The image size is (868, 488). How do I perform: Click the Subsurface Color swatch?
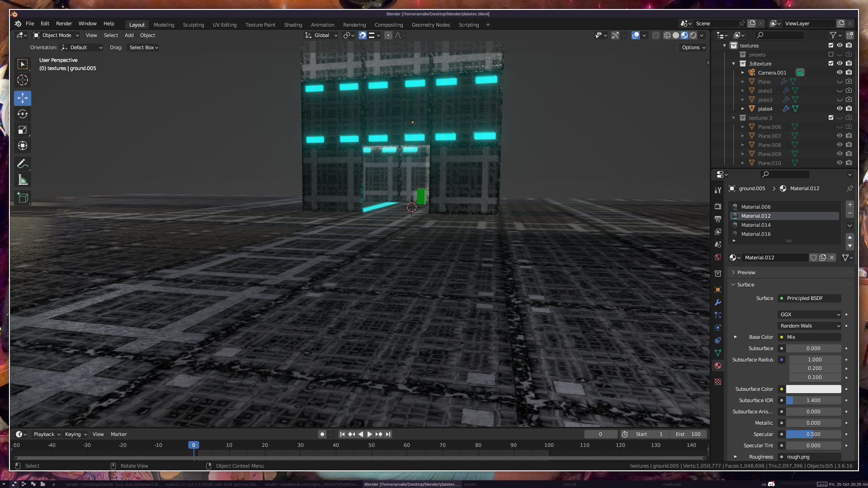pyautogui.click(x=813, y=389)
